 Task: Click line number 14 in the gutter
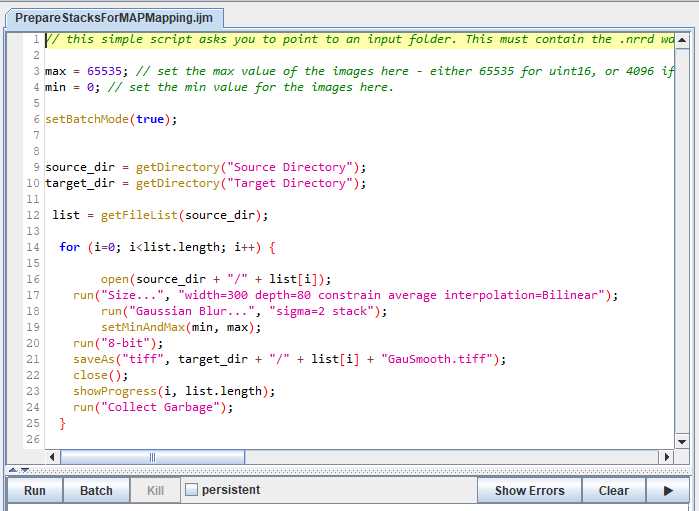33,247
